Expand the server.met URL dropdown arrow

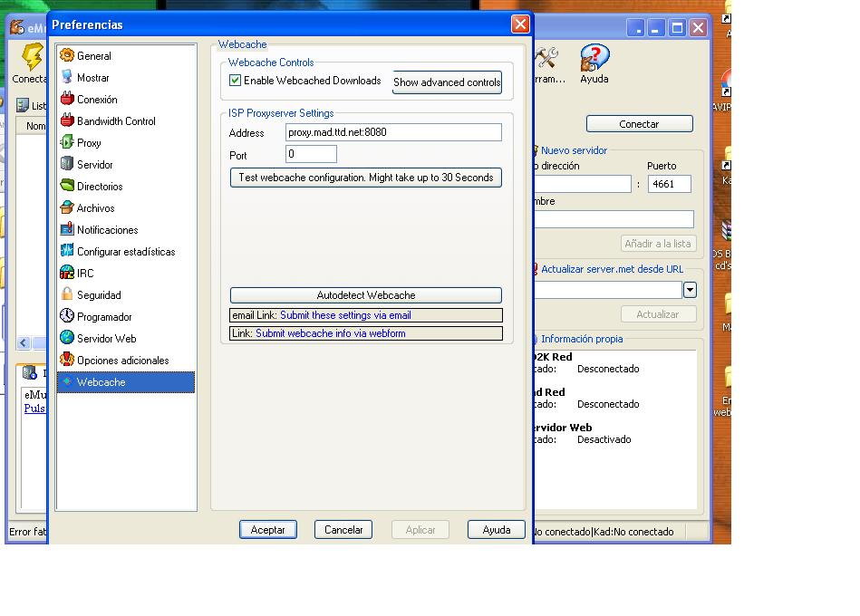click(690, 289)
